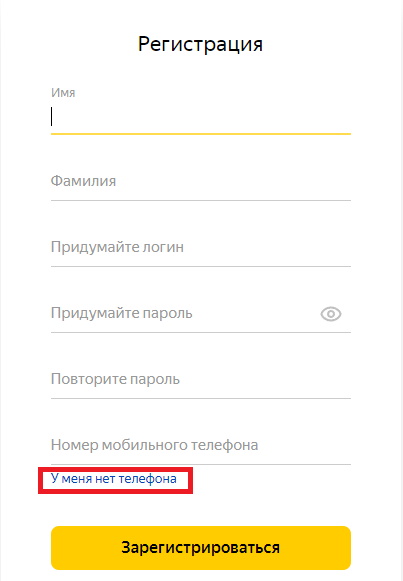The width and height of the screenshot is (403, 581).
Task: Click the Регистрация heading
Action: [x=200, y=44]
